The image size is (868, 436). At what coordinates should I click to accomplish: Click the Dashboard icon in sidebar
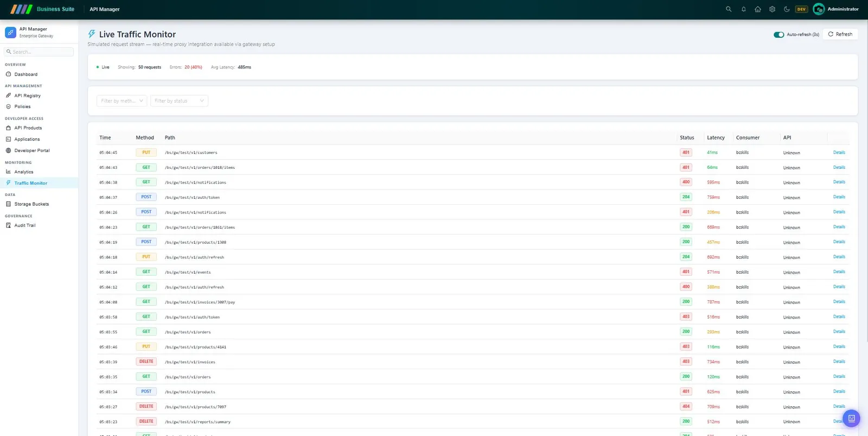click(x=8, y=74)
